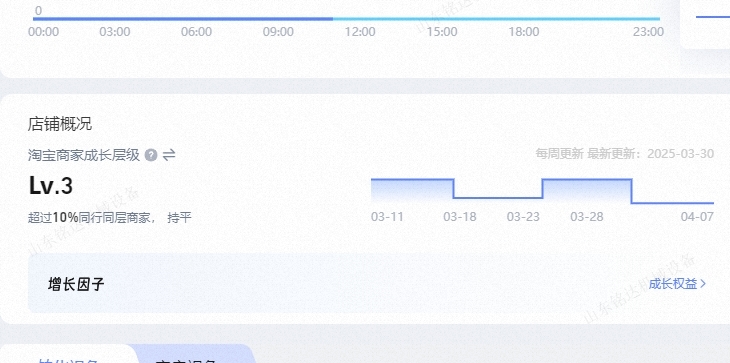730x363 pixels.
Task: Click the Lv.3 level indicator
Action: (51, 186)
